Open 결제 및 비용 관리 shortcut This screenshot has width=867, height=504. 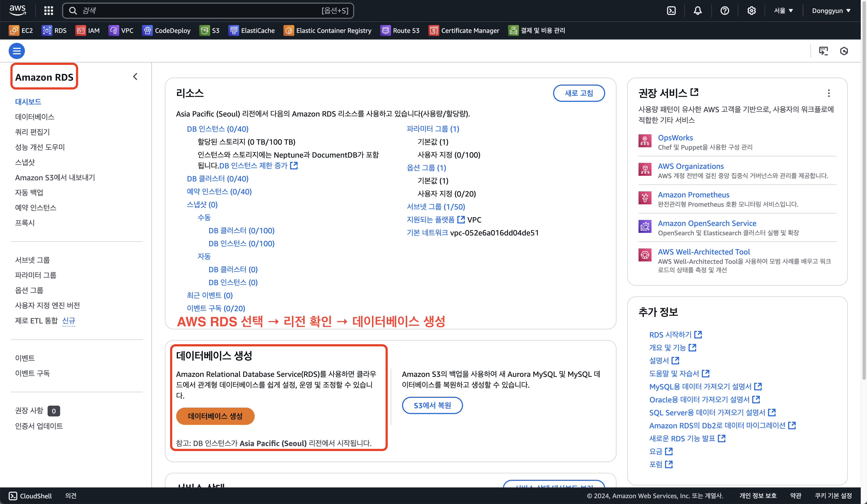click(537, 31)
